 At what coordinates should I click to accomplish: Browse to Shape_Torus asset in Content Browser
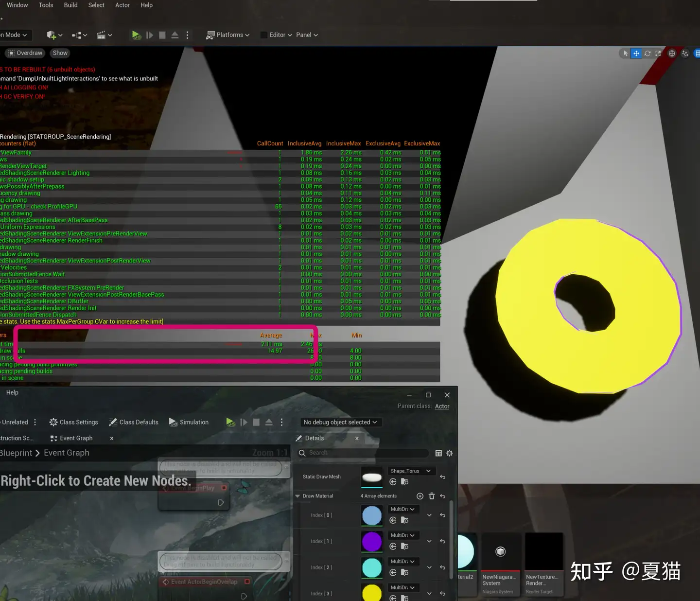tap(404, 482)
